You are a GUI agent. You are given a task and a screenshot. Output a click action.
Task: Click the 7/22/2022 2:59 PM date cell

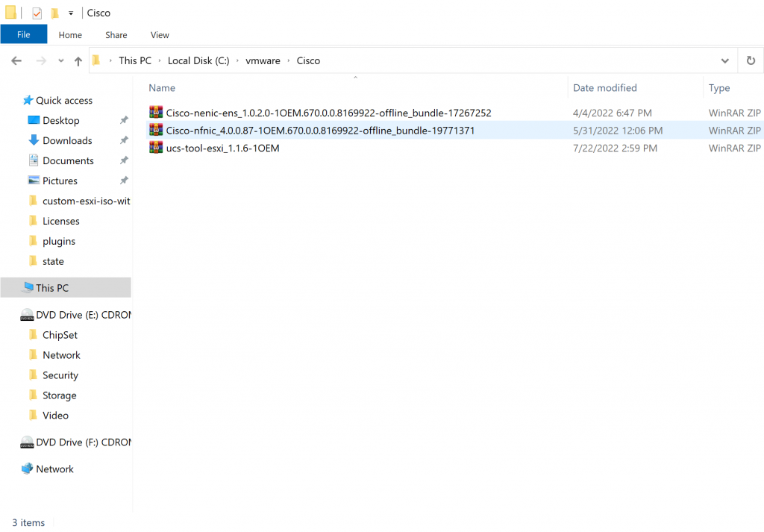point(615,148)
